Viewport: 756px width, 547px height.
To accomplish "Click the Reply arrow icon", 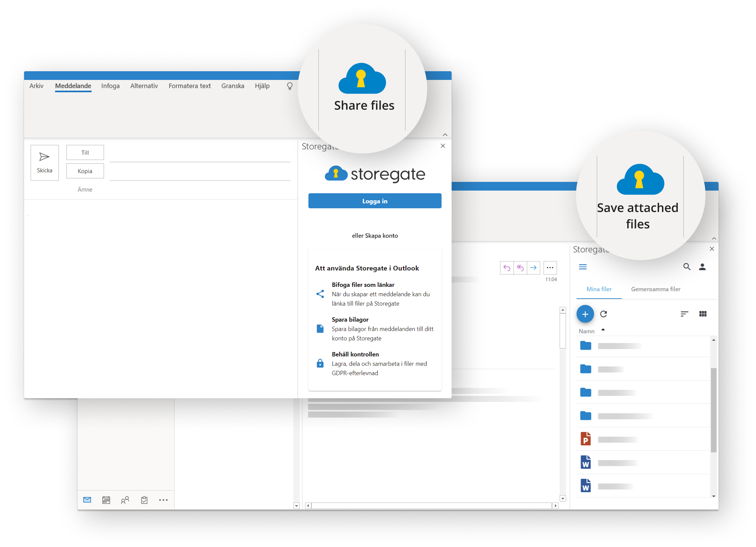I will (507, 267).
